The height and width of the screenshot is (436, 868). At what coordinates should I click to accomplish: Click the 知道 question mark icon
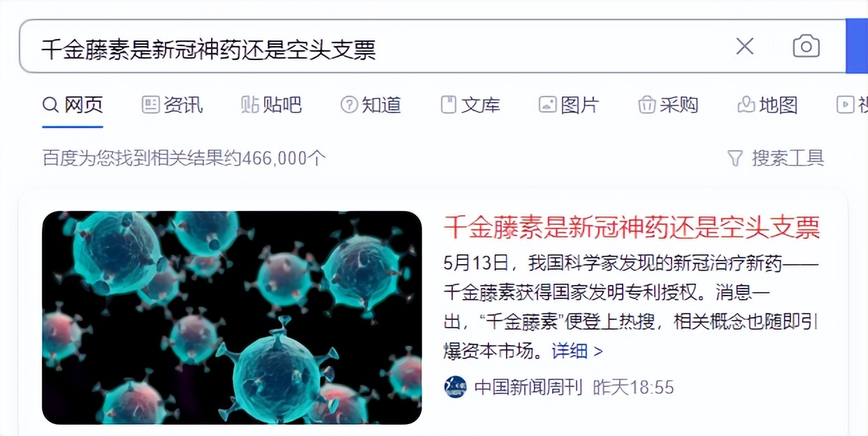(x=349, y=105)
